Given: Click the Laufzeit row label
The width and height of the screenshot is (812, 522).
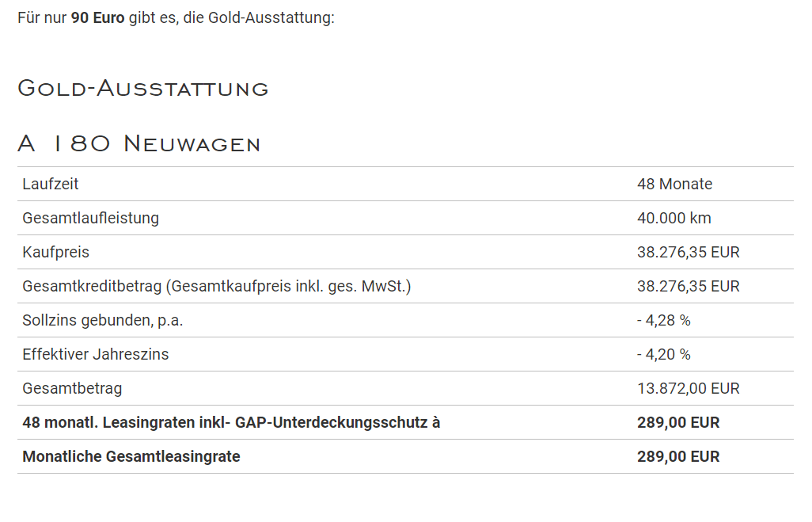Looking at the screenshot, I should tap(50, 184).
